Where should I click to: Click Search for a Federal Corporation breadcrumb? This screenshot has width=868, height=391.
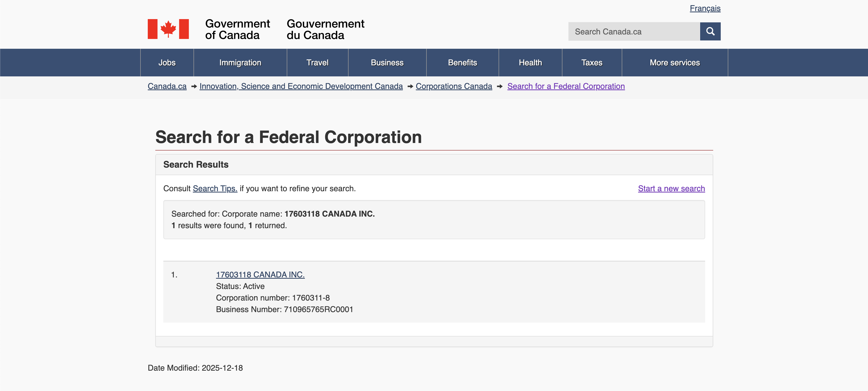pos(566,86)
